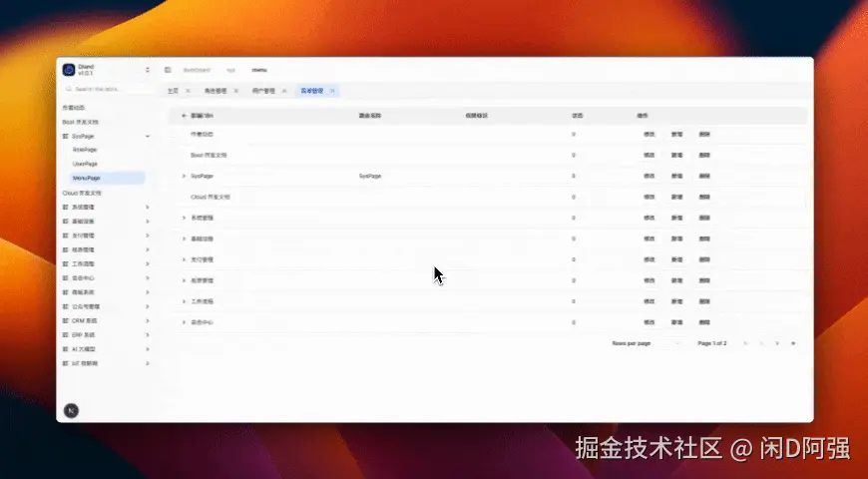The width and height of the screenshot is (868, 479).
Task: Click the 支付管理 sidebar icon
Action: tap(65, 236)
